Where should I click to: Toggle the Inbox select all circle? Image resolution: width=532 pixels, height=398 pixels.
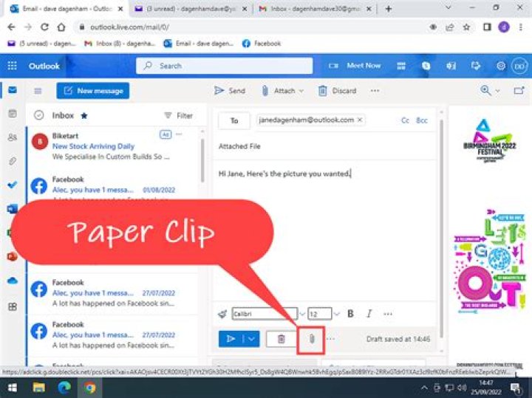(39, 115)
